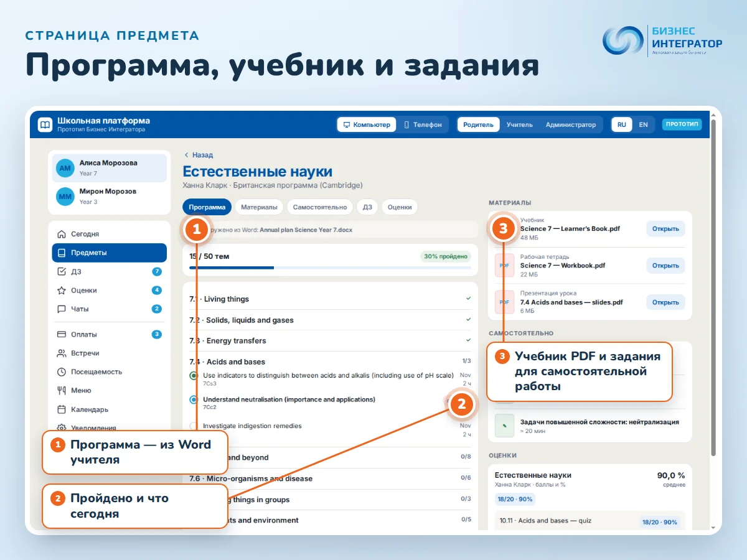747x560 pixels.
Task: Expand the 7.1 Living things topic
Action: 330,299
